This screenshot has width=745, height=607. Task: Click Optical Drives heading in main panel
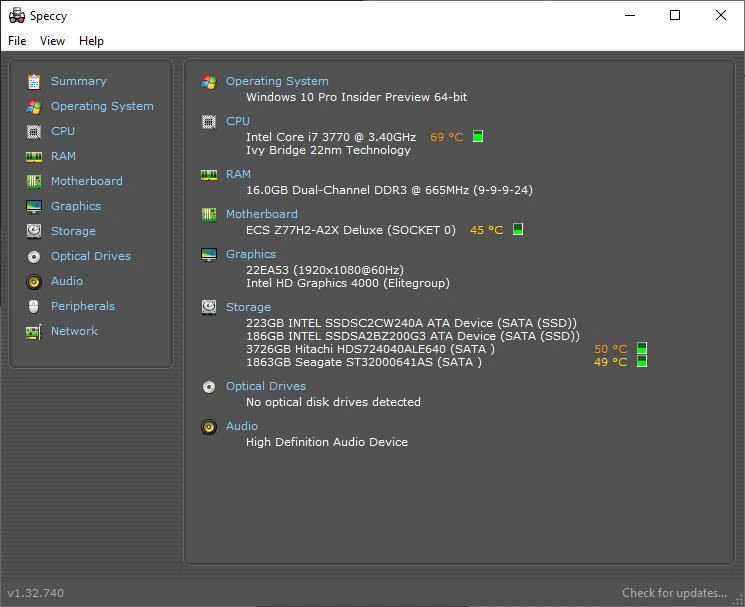click(266, 386)
